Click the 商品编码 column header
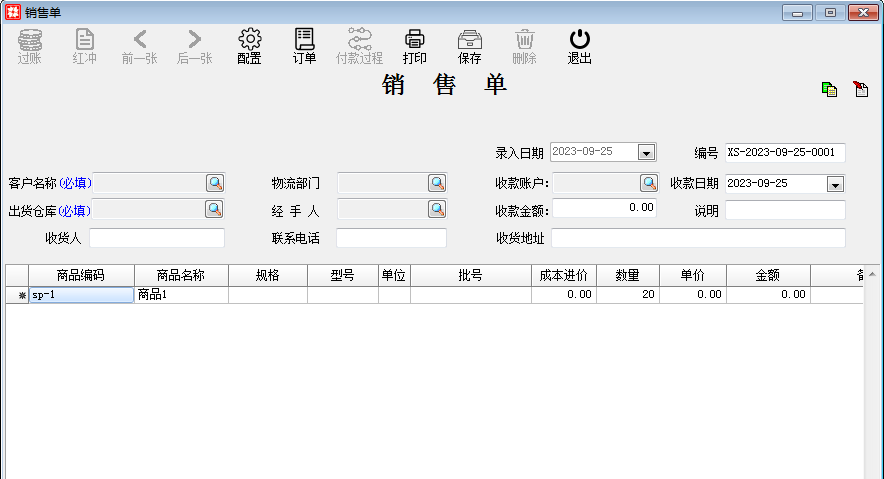Image resolution: width=884 pixels, height=479 pixels. (81, 275)
